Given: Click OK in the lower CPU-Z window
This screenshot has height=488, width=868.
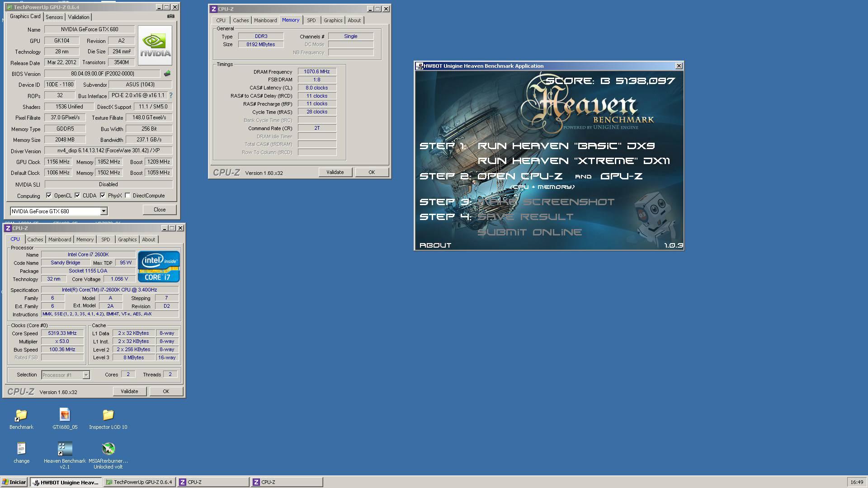Looking at the screenshot, I should [x=166, y=391].
